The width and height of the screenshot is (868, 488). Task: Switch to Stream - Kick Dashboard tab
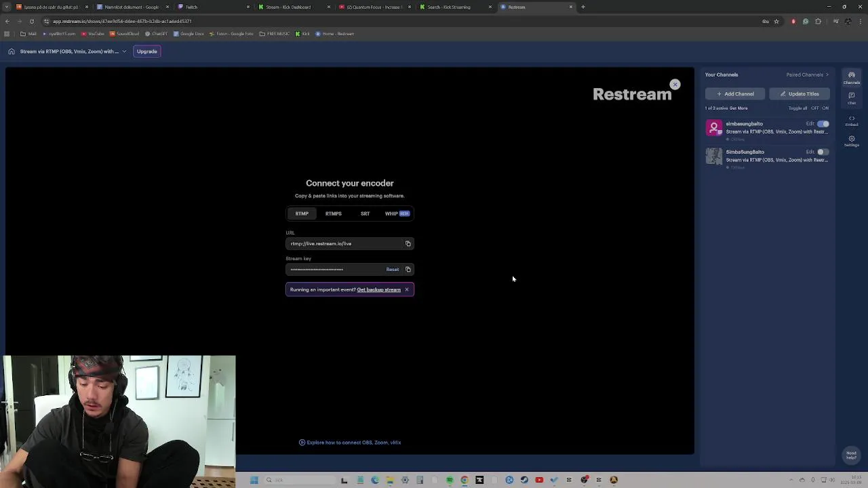[x=294, y=7]
